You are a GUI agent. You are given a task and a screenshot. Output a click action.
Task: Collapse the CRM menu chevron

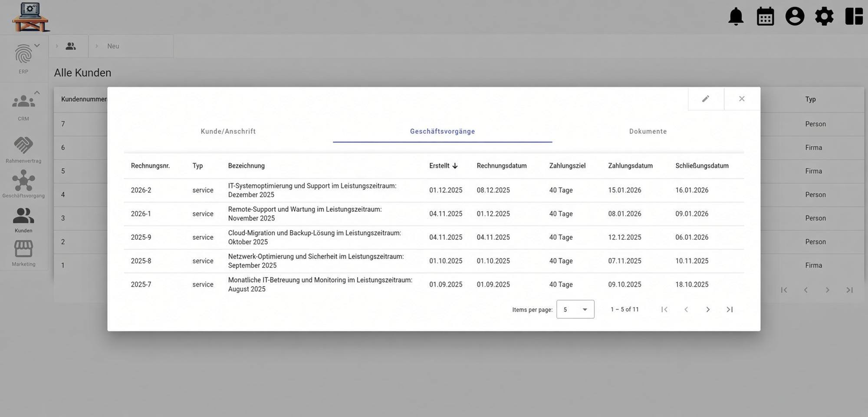click(37, 93)
